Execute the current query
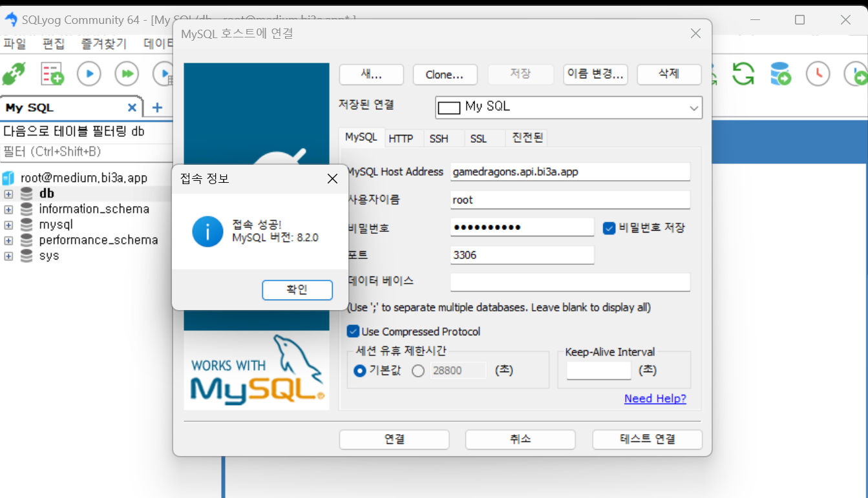Image resolution: width=868 pixels, height=498 pixels. [89, 73]
